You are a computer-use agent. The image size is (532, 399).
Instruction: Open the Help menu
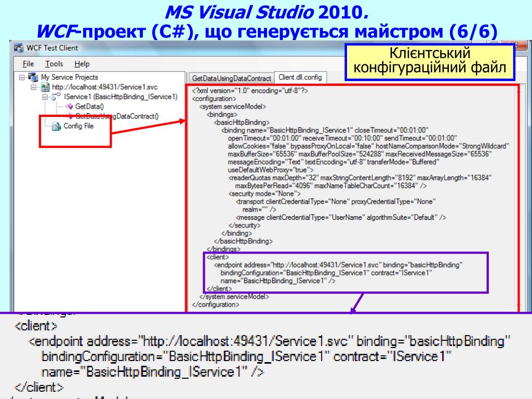tap(82, 64)
